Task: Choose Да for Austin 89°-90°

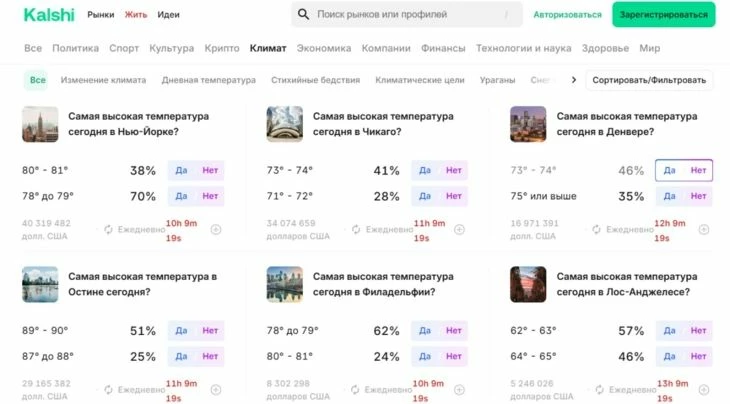Action: tap(182, 330)
